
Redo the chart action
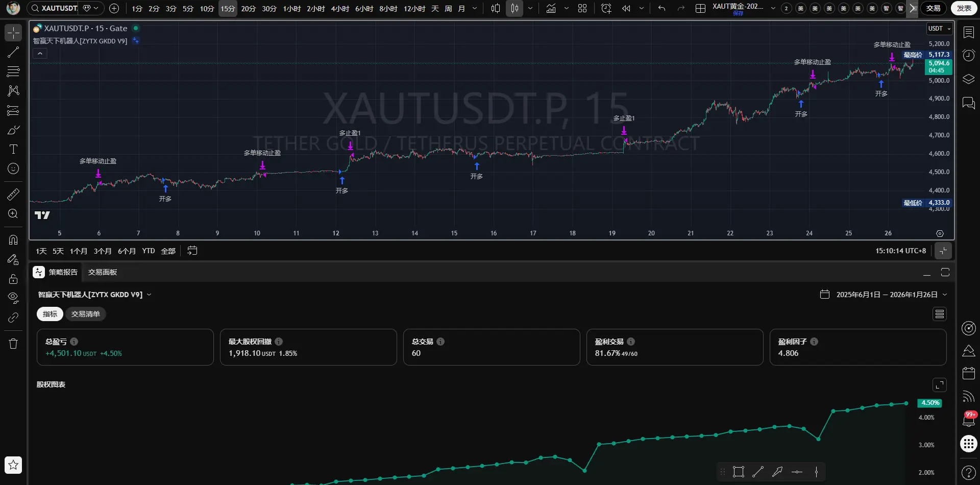681,8
